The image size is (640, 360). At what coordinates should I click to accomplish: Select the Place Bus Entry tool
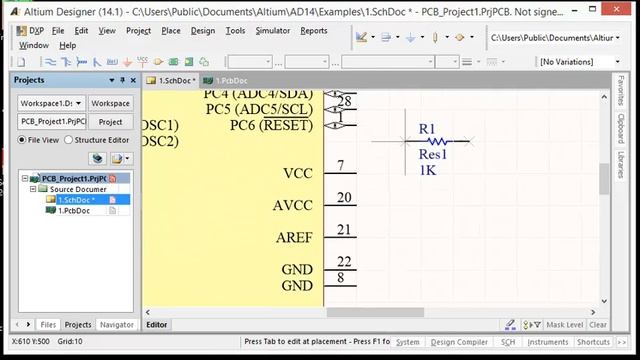pyautogui.click(x=97, y=62)
